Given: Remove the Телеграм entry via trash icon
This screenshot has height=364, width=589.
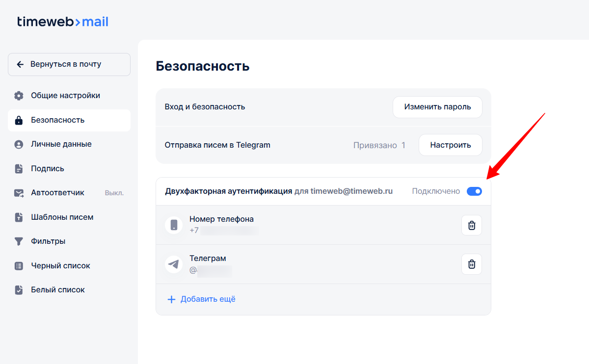Looking at the screenshot, I should pyautogui.click(x=471, y=264).
